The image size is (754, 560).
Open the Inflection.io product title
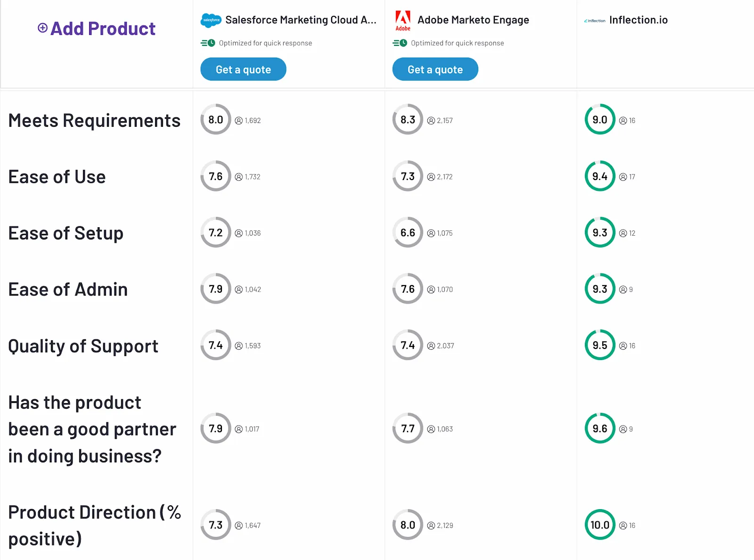pyautogui.click(x=638, y=20)
